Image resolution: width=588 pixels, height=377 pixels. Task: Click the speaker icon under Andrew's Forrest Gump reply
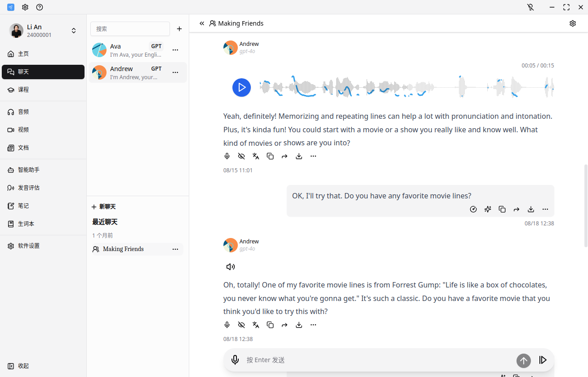[231, 267]
